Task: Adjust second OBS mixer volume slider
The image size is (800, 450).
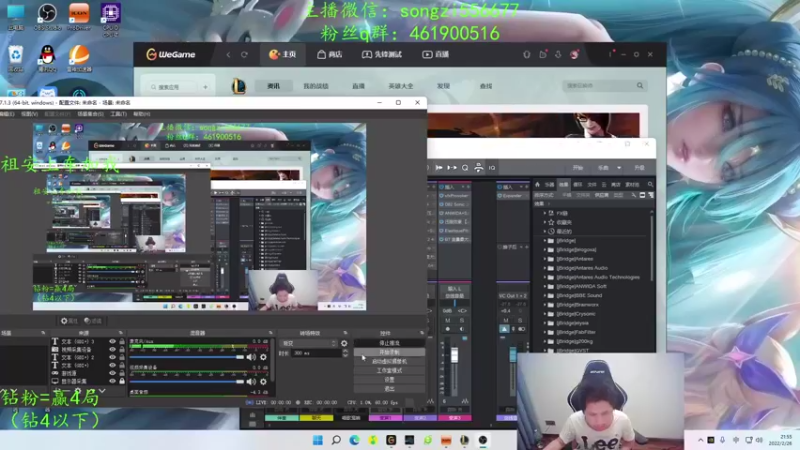Action: (x=187, y=381)
